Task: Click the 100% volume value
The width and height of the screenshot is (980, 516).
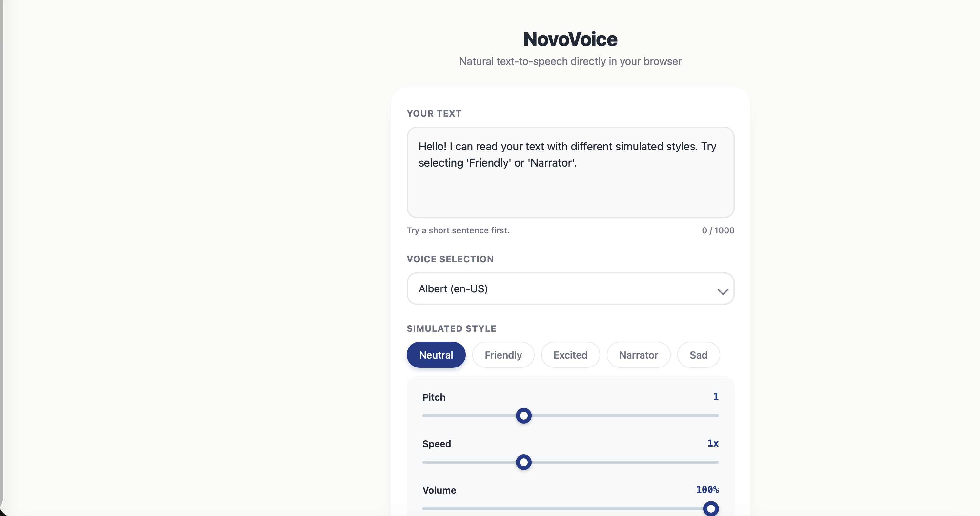Action: [707, 490]
